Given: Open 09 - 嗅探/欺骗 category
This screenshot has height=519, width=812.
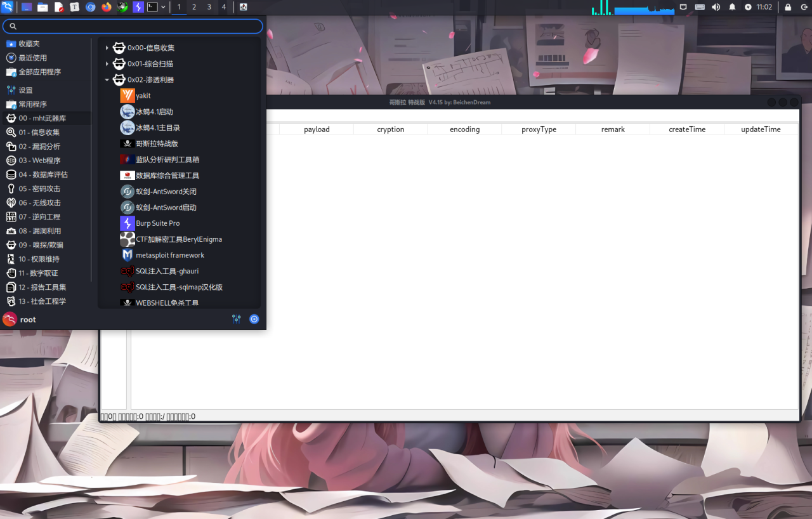Looking at the screenshot, I should (x=47, y=245).
